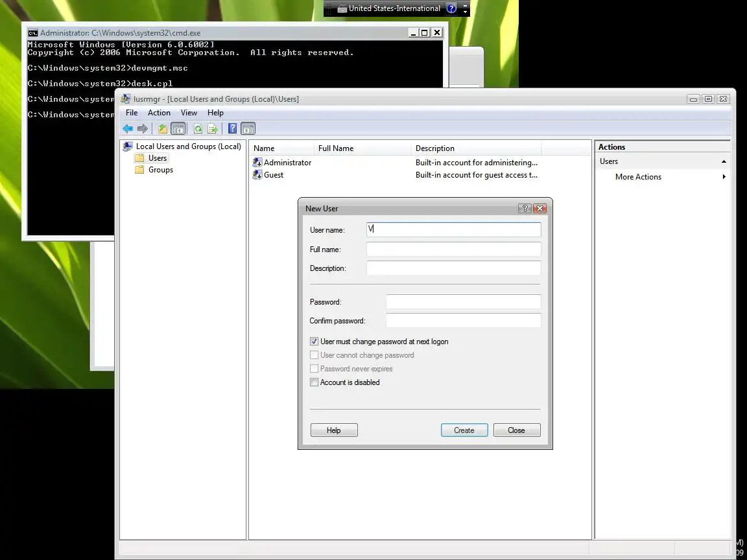Click the blue Help question mark toolbar icon

point(233,128)
